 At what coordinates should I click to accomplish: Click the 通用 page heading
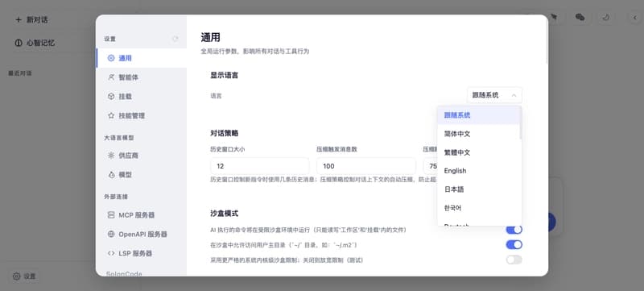[x=210, y=37]
